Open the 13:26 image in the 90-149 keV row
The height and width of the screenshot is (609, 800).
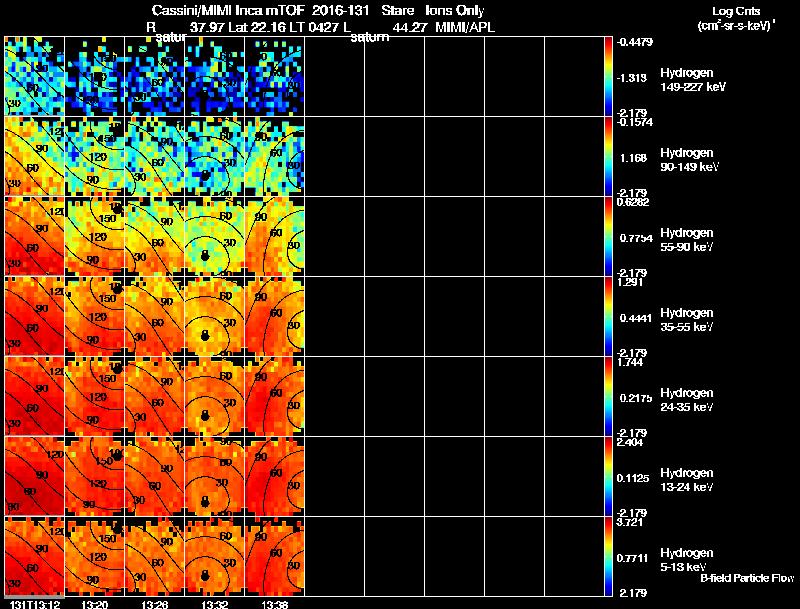(154, 156)
